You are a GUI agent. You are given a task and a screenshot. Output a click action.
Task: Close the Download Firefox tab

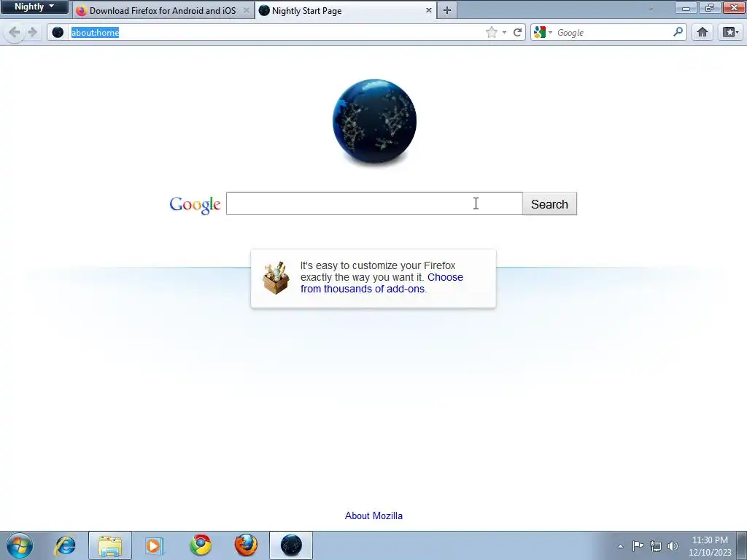247,10
